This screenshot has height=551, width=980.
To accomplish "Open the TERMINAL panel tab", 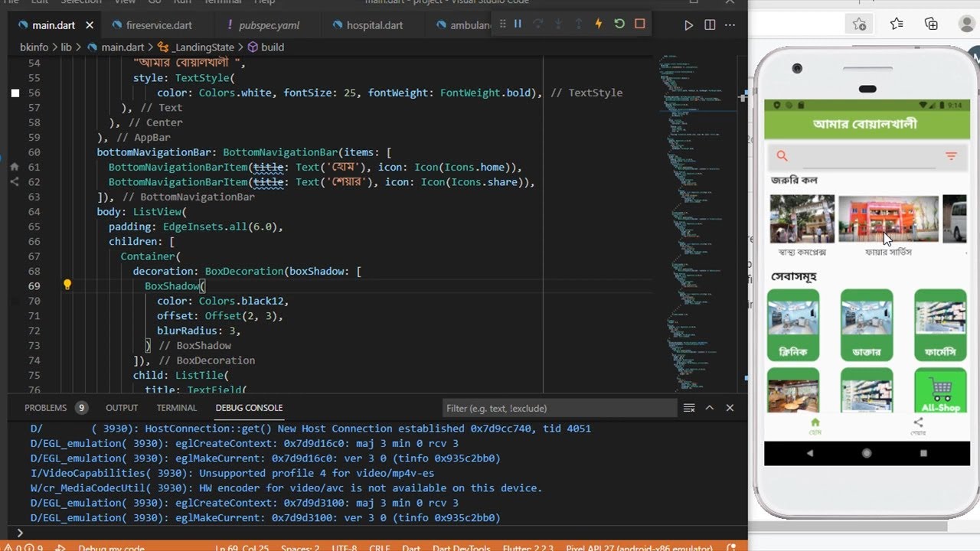I will 177,408.
